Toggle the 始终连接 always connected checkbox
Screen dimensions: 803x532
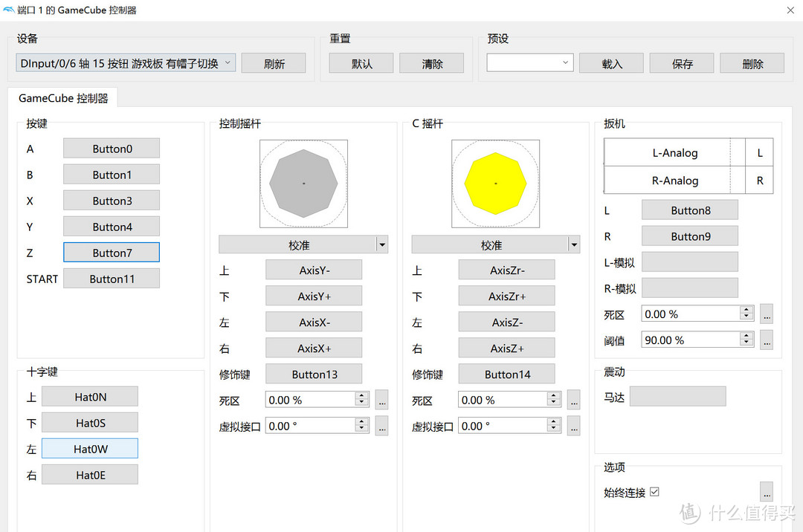(654, 492)
